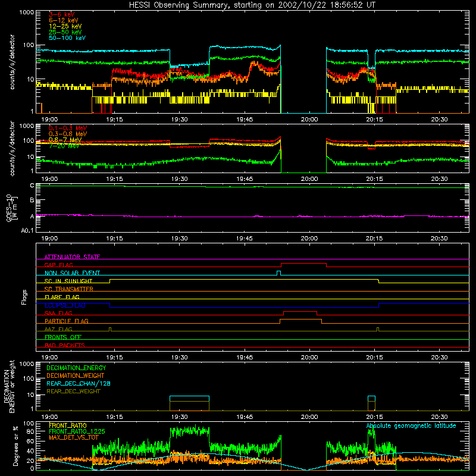Screen dimensions: 476x476
Task: Click the REAR_DEC_WEIGHT legend label
Action: (x=73, y=392)
